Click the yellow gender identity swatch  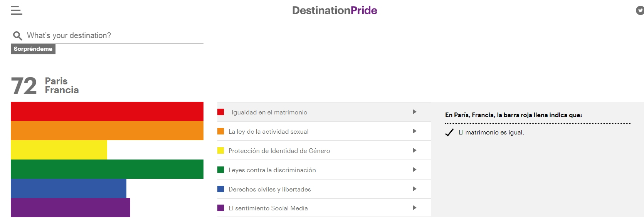point(221,151)
